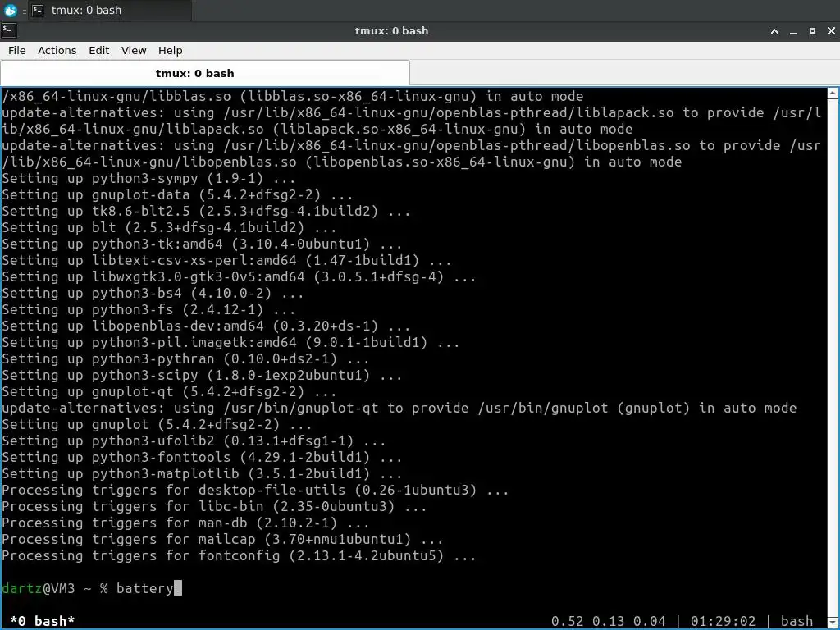
Task: Click the terminal vertical scrollbar track
Action: 833,359
